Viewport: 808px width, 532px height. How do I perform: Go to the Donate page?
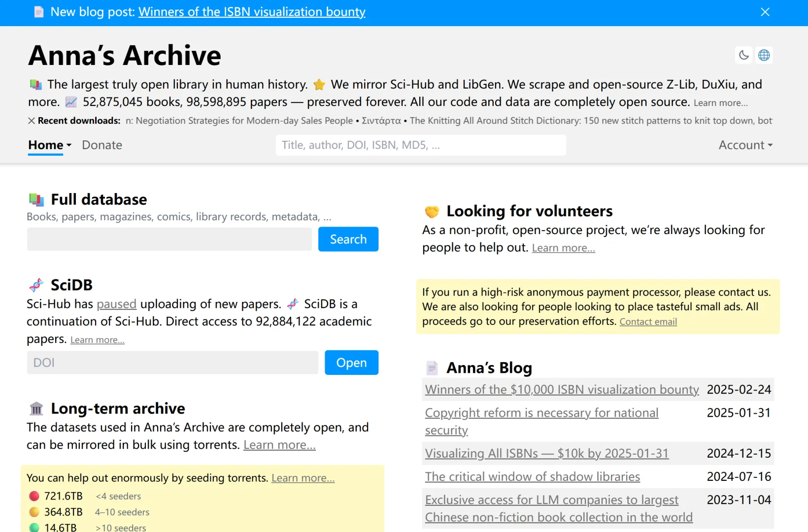tap(102, 145)
